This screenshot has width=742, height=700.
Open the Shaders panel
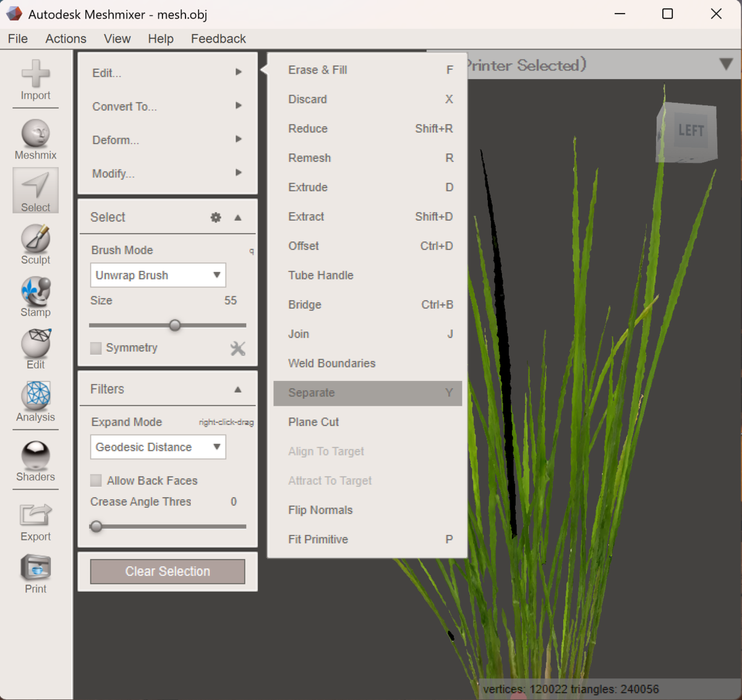click(35, 461)
